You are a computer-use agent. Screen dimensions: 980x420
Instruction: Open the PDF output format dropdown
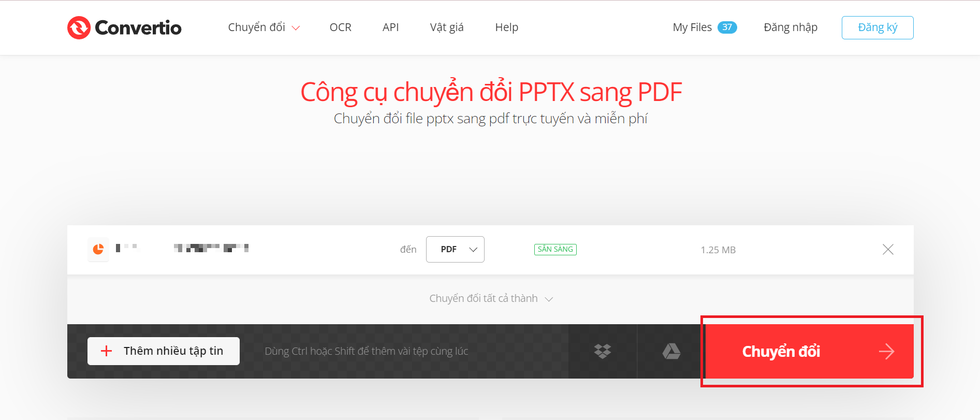tap(455, 250)
